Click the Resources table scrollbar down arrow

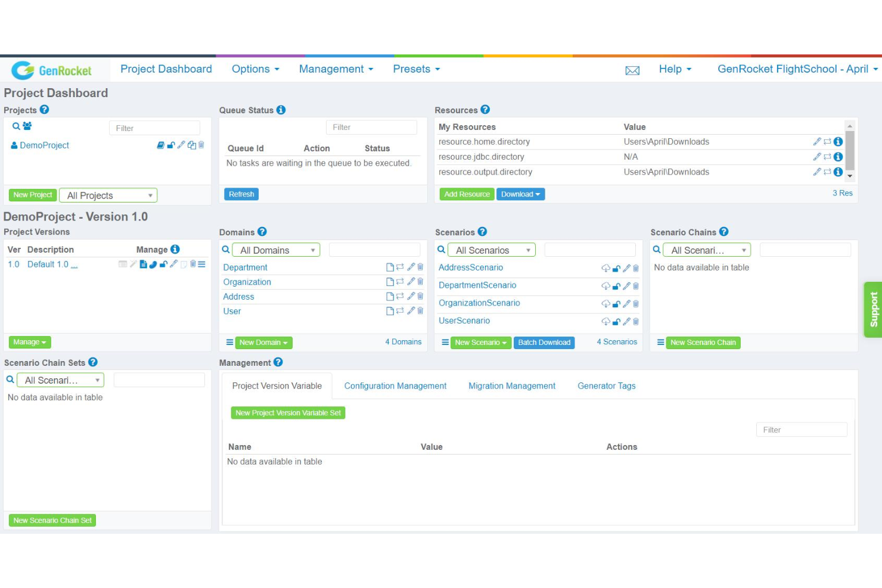[x=850, y=176]
